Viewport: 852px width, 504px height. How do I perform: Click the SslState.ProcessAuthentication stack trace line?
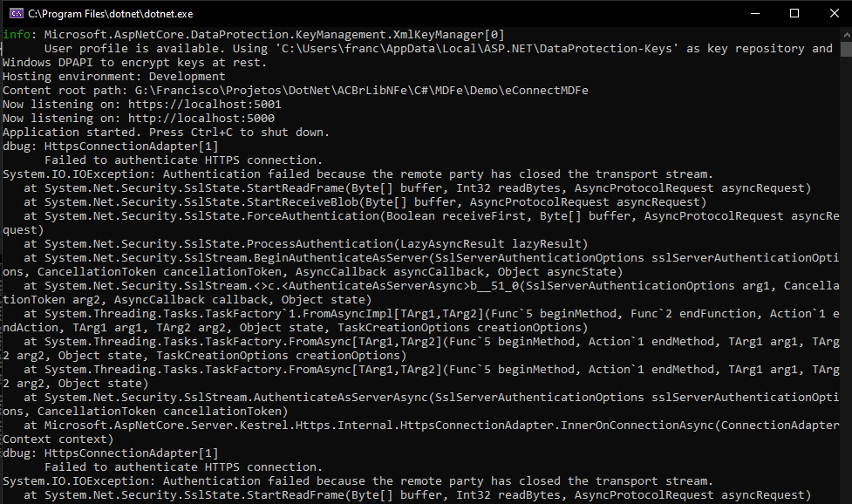tap(306, 244)
